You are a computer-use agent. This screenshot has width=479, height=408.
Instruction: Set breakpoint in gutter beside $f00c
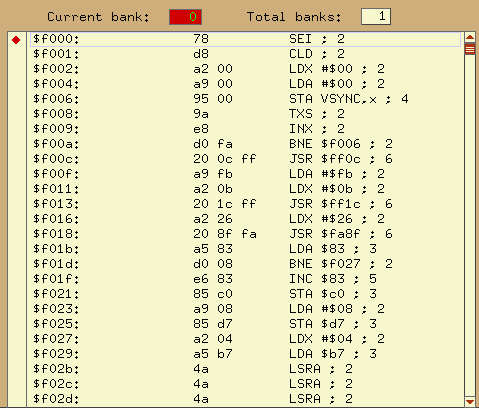(16, 159)
